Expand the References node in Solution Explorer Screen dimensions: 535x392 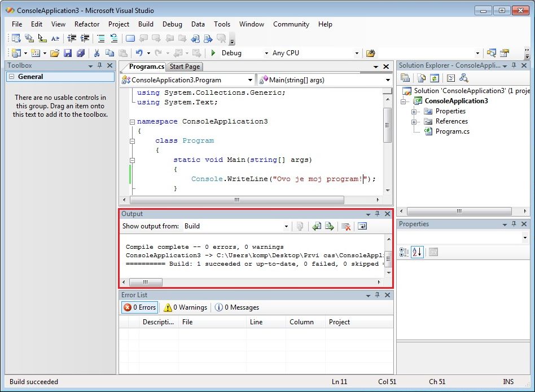(x=414, y=122)
